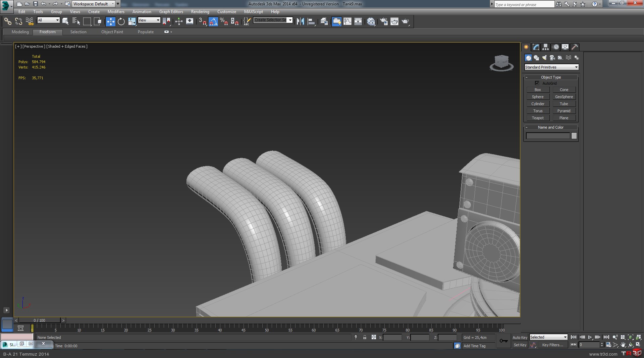This screenshot has width=644, height=358.
Task: Switch to the Modify command panel tab
Action: (536, 47)
